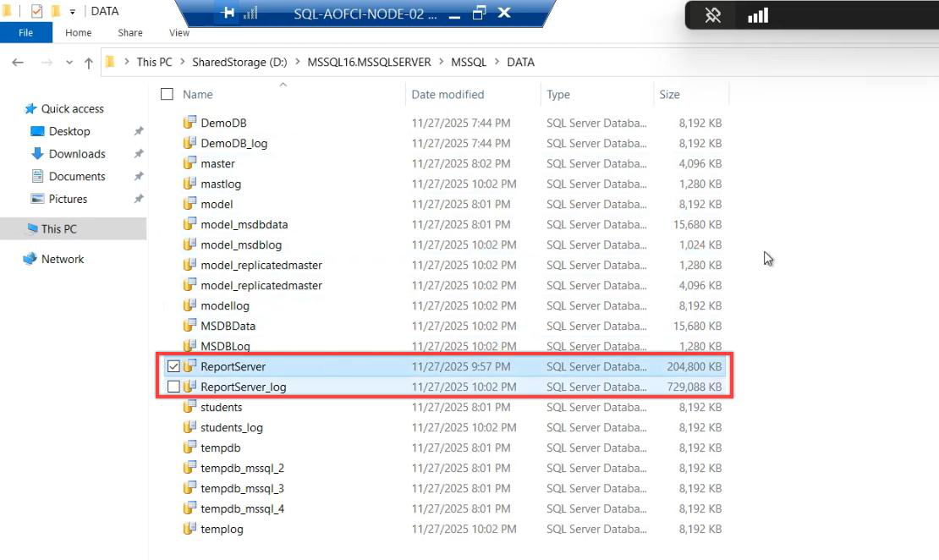Open the Share ribbon tab

tap(130, 32)
